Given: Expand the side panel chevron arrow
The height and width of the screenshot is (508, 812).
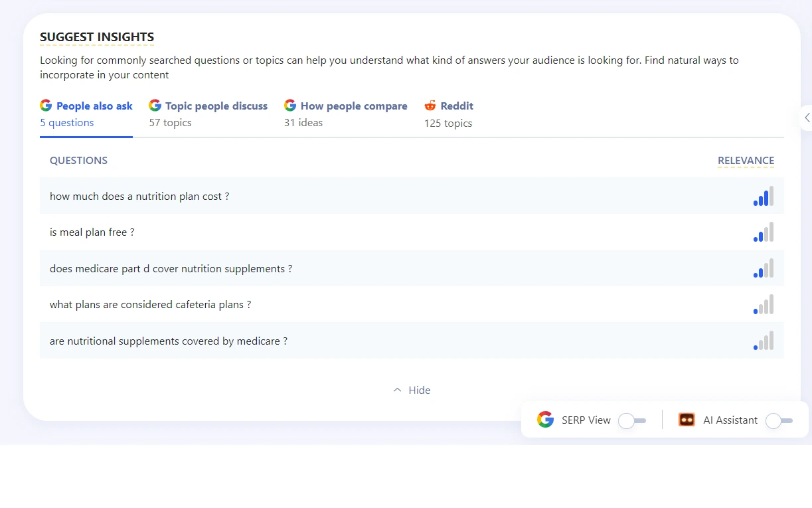Looking at the screenshot, I should pyautogui.click(x=807, y=118).
